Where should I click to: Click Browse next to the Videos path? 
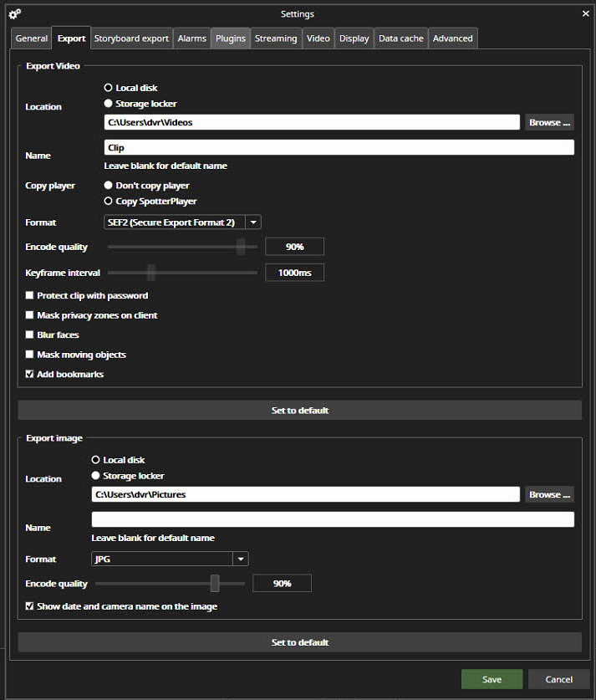click(x=549, y=122)
